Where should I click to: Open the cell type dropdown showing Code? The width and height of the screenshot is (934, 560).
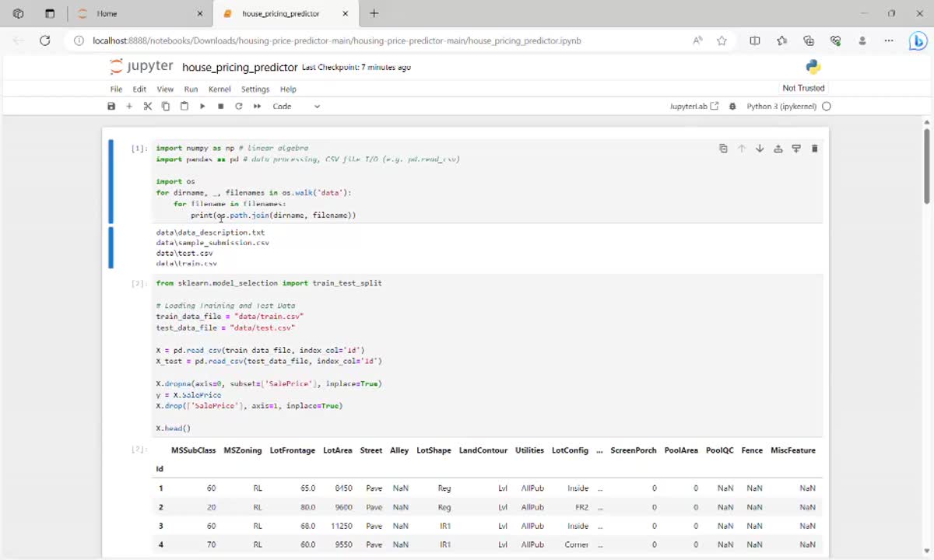pos(296,107)
